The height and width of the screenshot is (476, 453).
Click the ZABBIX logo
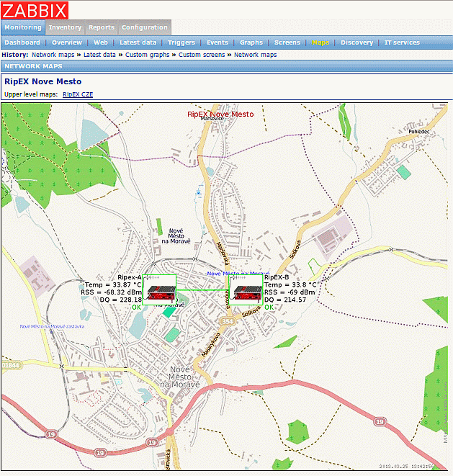coord(35,10)
